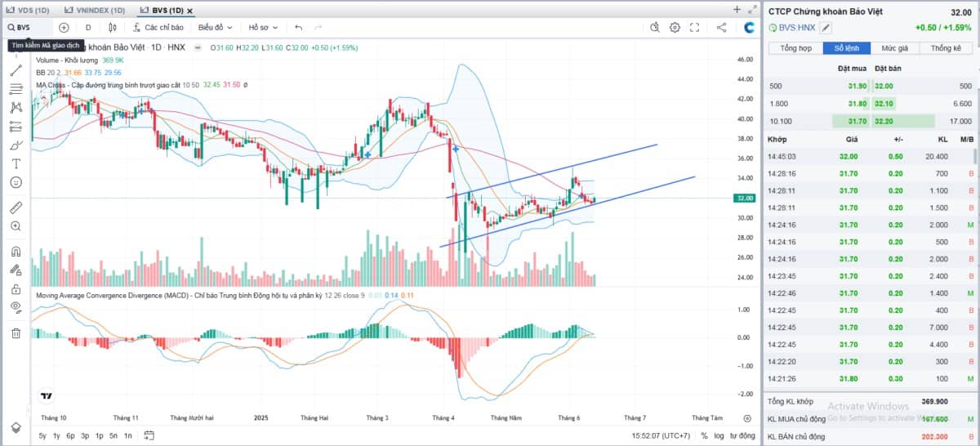Click the redo arrow
Image resolution: width=980 pixels, height=446 pixels.
click(x=319, y=27)
